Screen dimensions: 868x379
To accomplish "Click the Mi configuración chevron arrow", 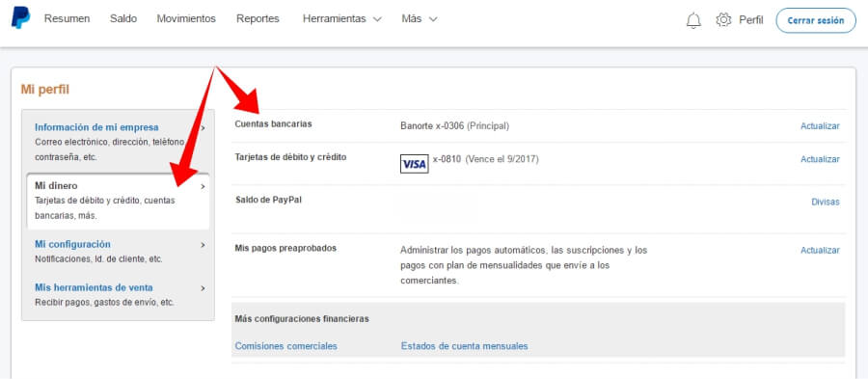I will coord(203,245).
